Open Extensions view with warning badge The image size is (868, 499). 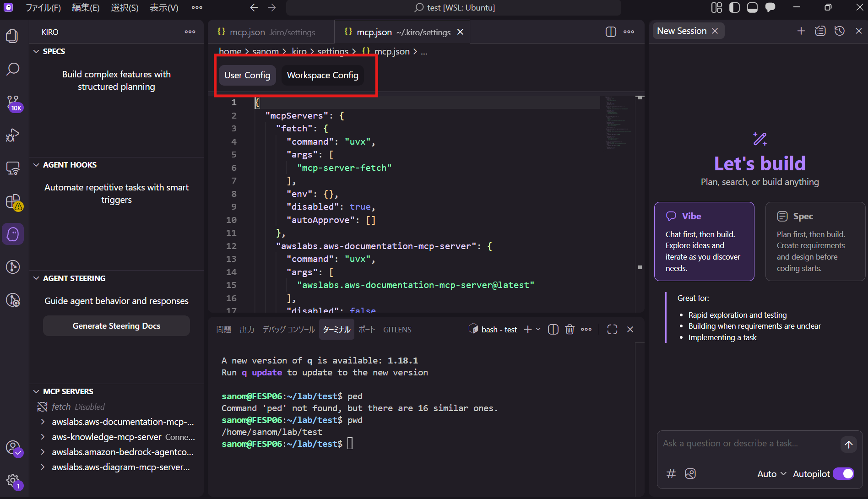coord(13,201)
